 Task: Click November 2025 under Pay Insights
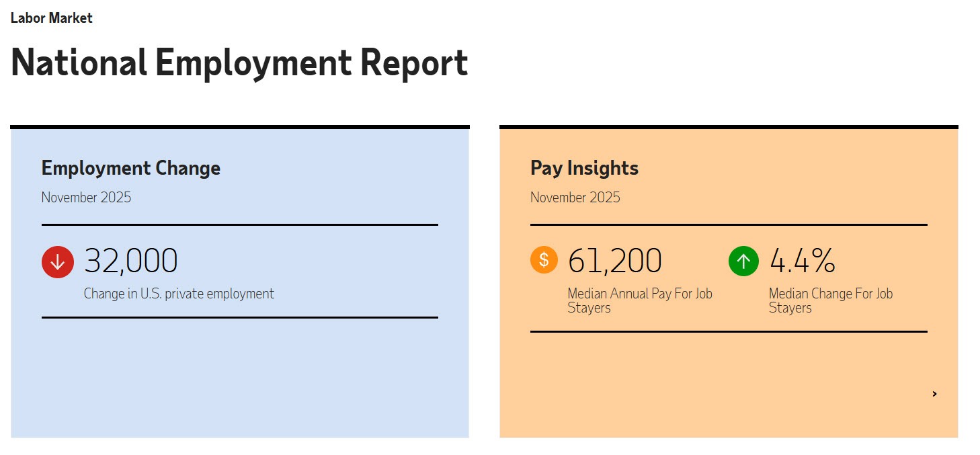point(575,198)
